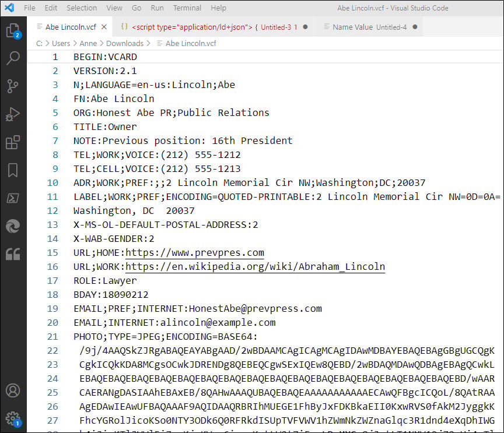The width and height of the screenshot is (504, 433).
Task: Click the Users breadcrumb segment
Action: coord(61,43)
